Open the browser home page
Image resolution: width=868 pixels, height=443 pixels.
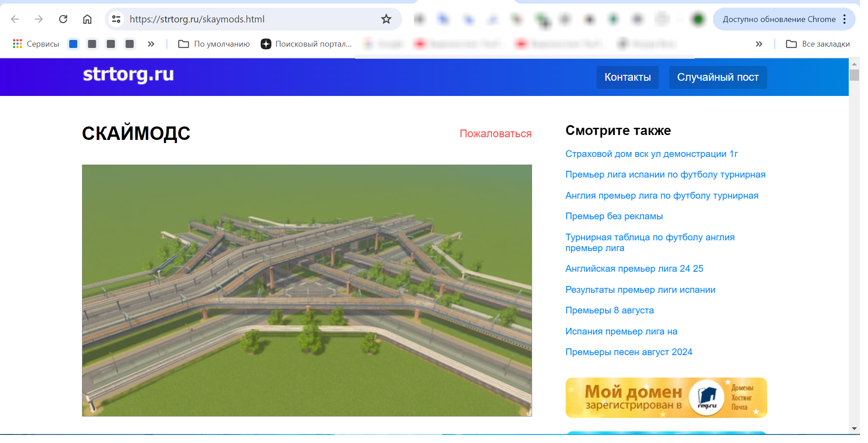pyautogui.click(x=87, y=19)
